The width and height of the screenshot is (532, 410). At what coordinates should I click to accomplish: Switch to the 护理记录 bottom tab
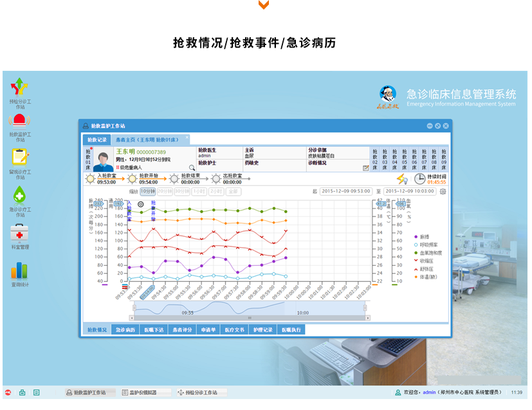pos(262,330)
